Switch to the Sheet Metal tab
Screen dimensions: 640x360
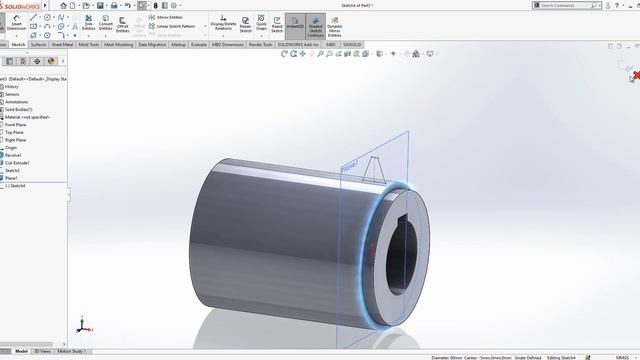point(62,44)
